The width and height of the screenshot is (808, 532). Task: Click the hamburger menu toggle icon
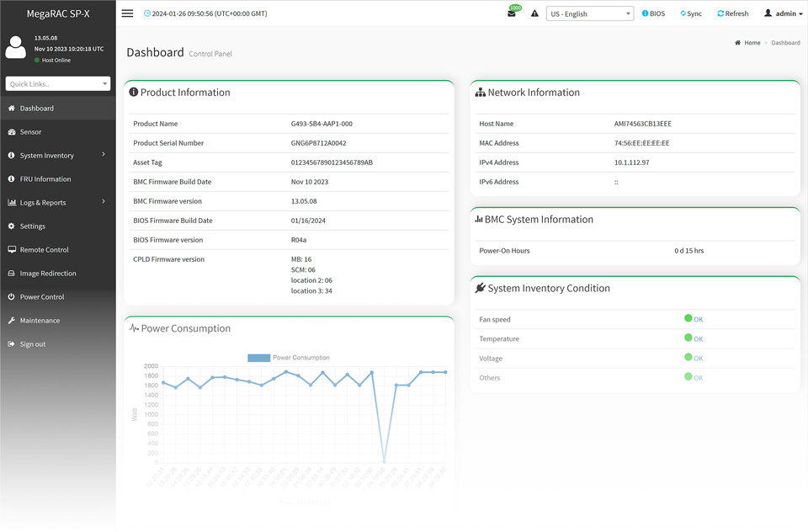(x=127, y=13)
